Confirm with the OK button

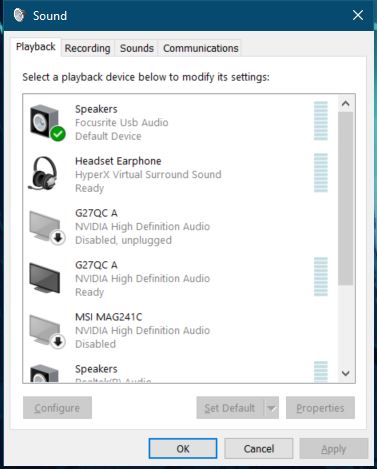(183, 448)
